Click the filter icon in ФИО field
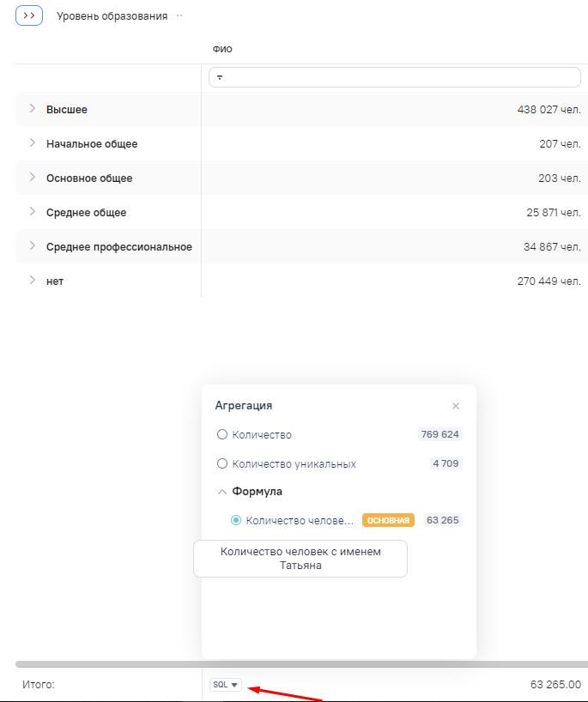 point(220,77)
